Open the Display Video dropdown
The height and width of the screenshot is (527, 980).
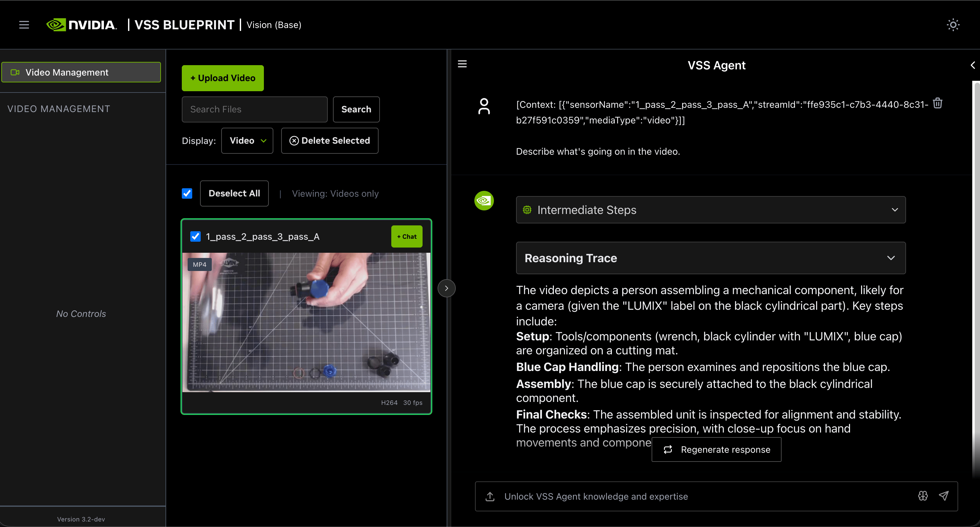(247, 141)
